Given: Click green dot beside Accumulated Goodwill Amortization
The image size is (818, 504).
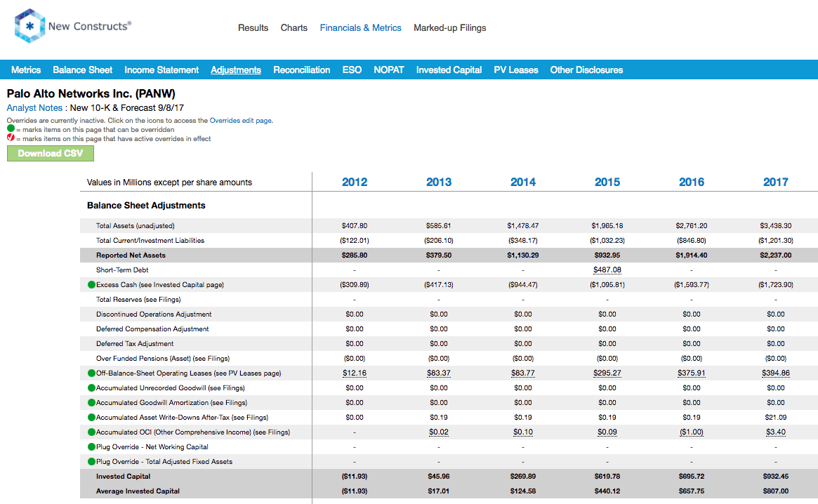Looking at the screenshot, I should click(91, 403).
